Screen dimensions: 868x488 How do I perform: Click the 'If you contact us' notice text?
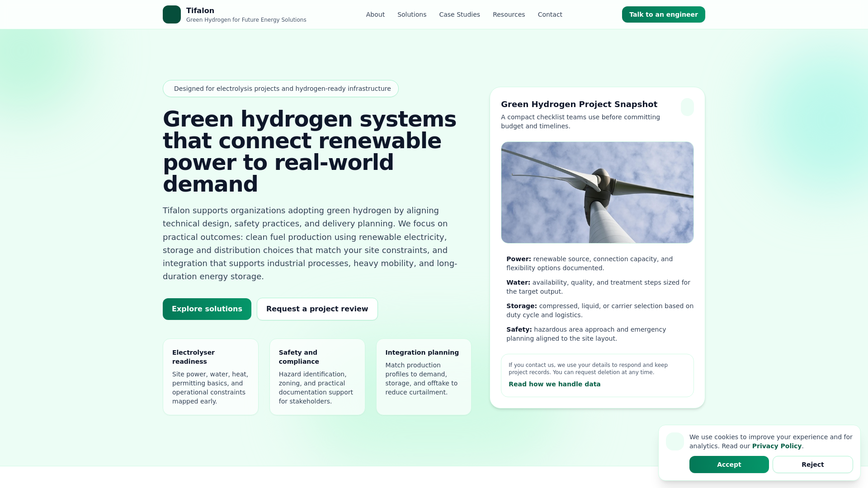(x=588, y=369)
